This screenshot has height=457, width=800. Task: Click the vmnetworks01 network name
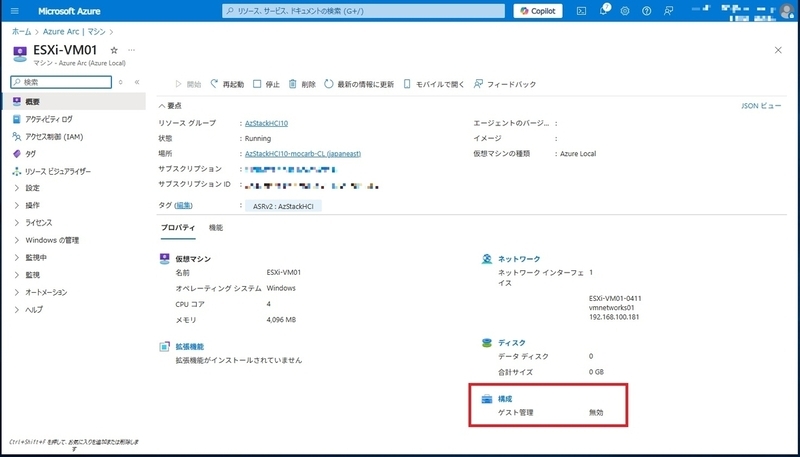612,308
